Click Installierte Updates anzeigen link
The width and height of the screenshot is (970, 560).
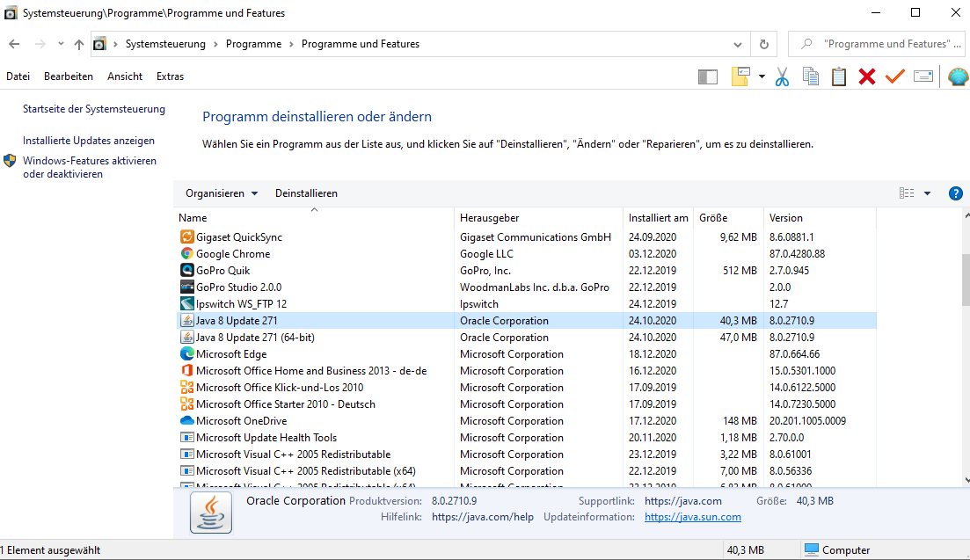89,141
